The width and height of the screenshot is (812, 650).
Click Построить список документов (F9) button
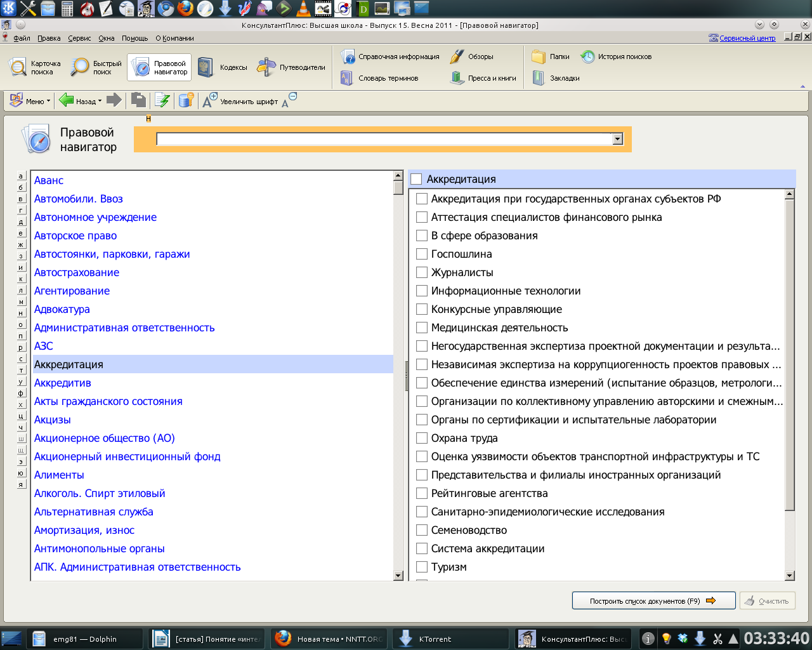click(x=653, y=600)
